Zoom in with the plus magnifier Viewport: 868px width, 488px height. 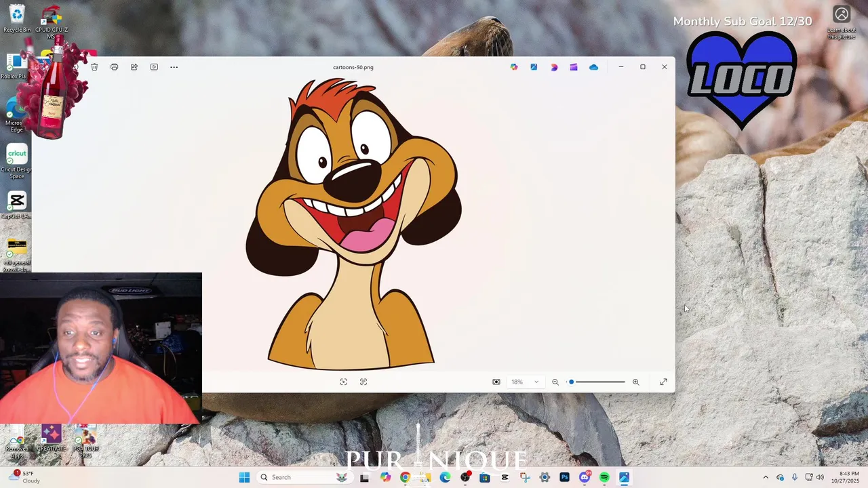point(635,382)
